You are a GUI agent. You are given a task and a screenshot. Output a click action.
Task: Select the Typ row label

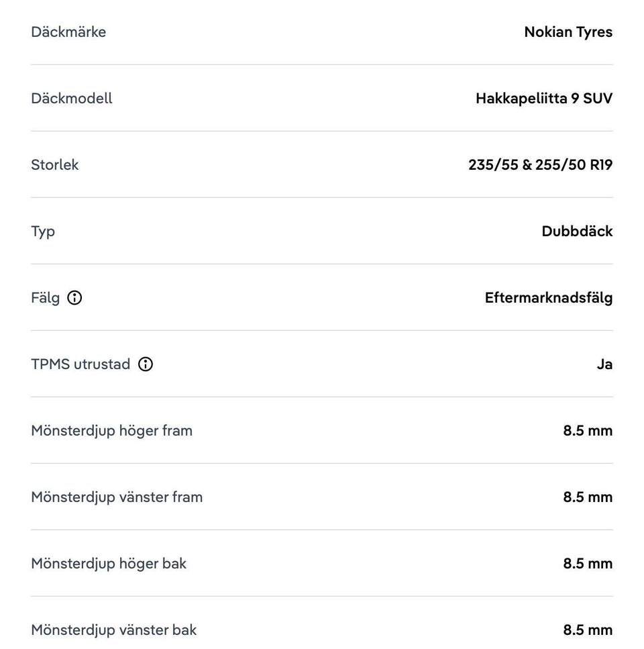click(43, 232)
